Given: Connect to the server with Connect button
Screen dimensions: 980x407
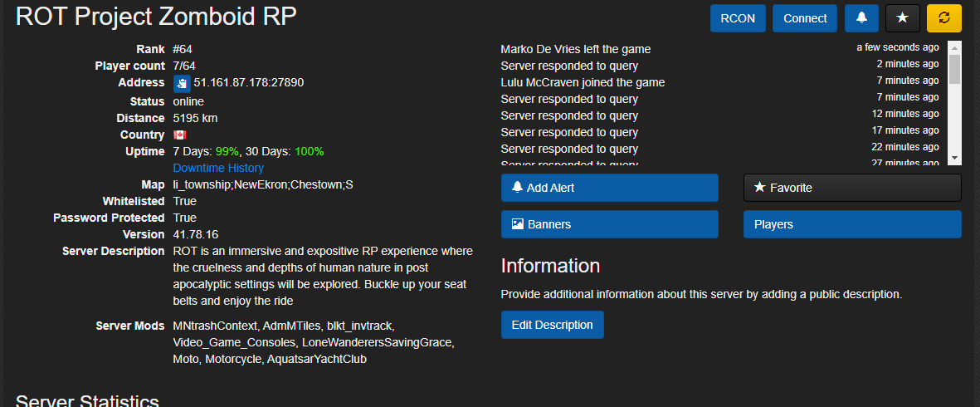Looking at the screenshot, I should [x=805, y=18].
